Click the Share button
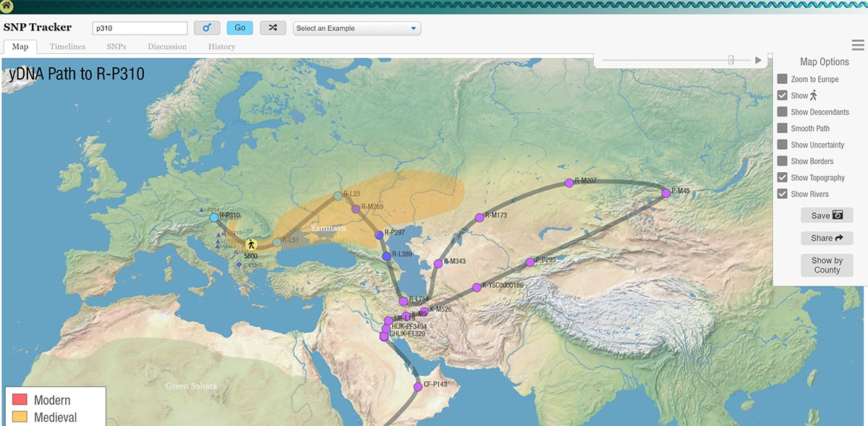Viewport: 868px width, 426px height. coord(827,238)
